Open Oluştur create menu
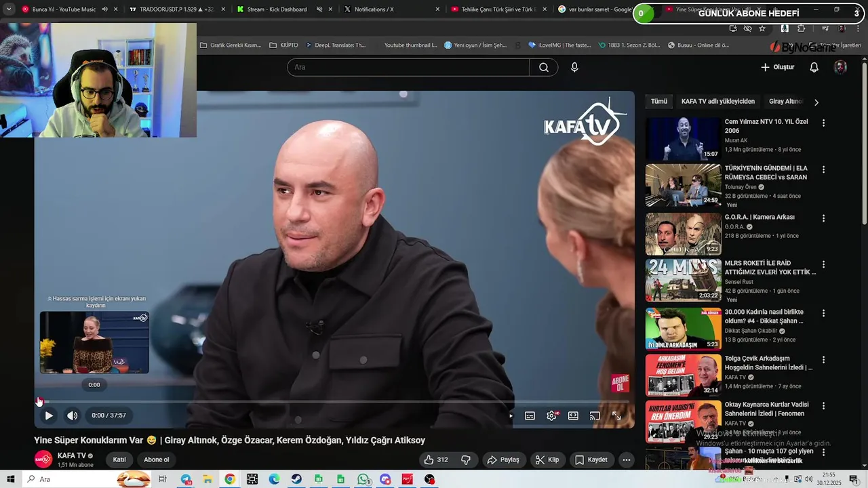The width and height of the screenshot is (868, 488). pos(777,67)
